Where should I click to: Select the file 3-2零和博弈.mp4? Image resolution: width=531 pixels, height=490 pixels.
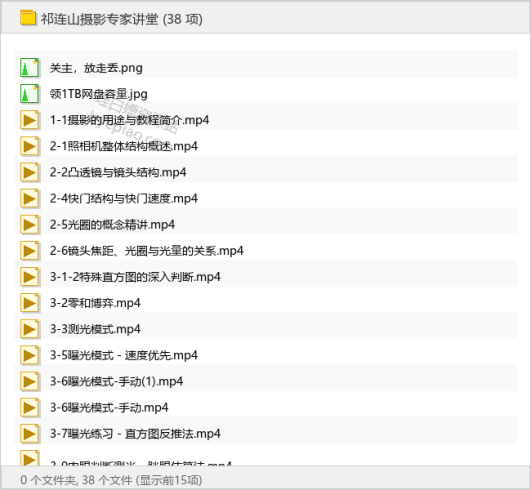pos(95,303)
